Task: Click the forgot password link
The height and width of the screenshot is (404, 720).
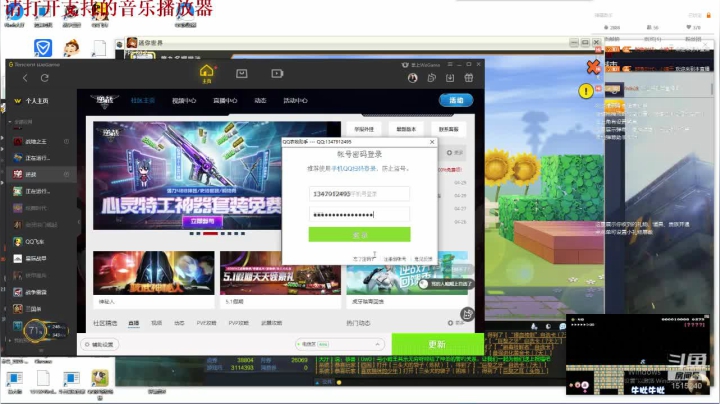Action: pos(364,259)
